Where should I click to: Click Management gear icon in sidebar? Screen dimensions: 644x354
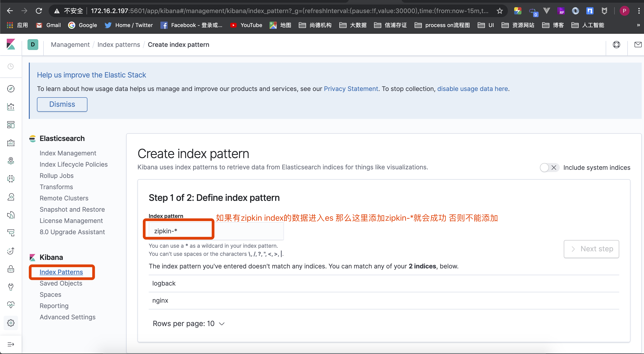click(x=11, y=323)
